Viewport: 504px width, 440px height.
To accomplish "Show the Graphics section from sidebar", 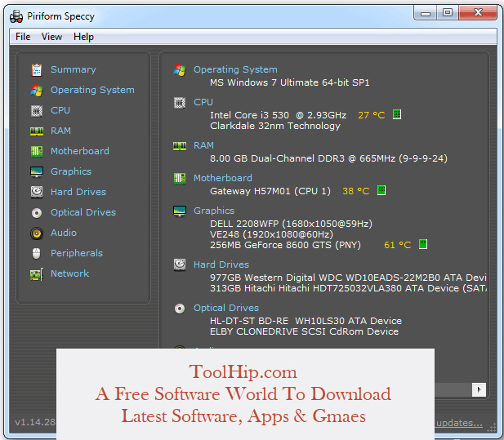I will point(71,171).
